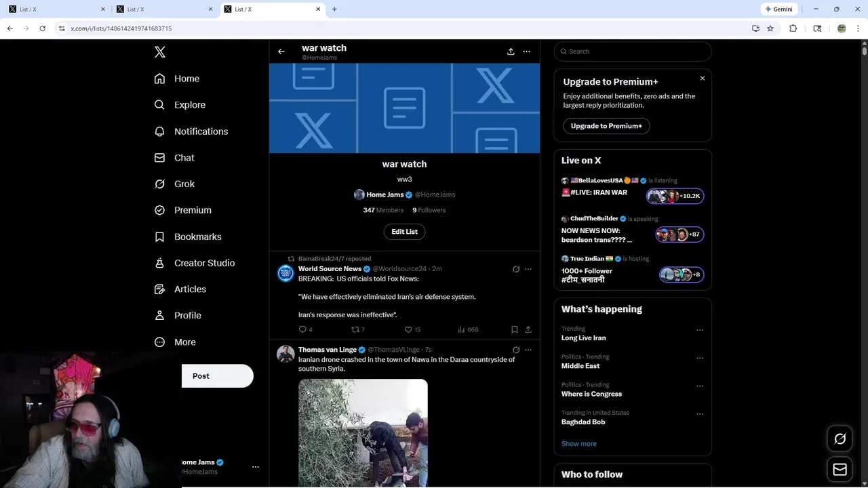The width and height of the screenshot is (868, 488).
Task: Click the X logo in sidebar
Action: (x=160, y=52)
